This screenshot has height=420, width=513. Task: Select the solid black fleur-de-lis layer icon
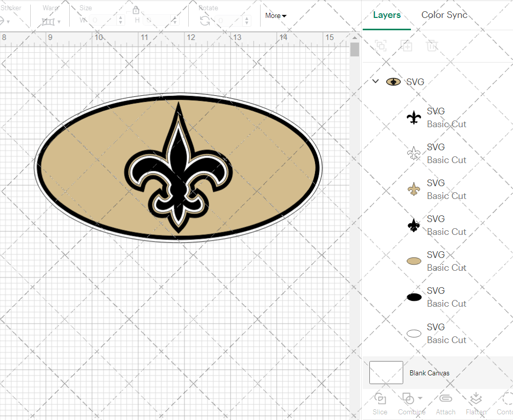pyautogui.click(x=414, y=225)
